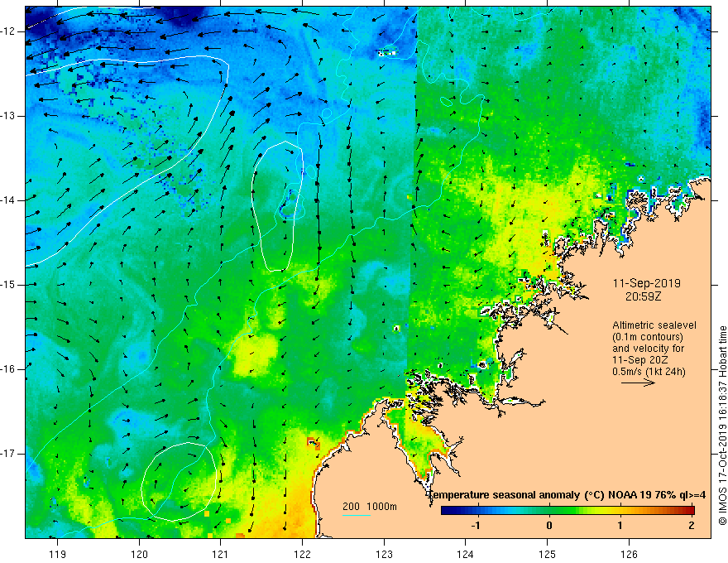Image resolution: width=728 pixels, height=563 pixels.
Task: Click the colorbar label 0
Action: pyautogui.click(x=549, y=526)
